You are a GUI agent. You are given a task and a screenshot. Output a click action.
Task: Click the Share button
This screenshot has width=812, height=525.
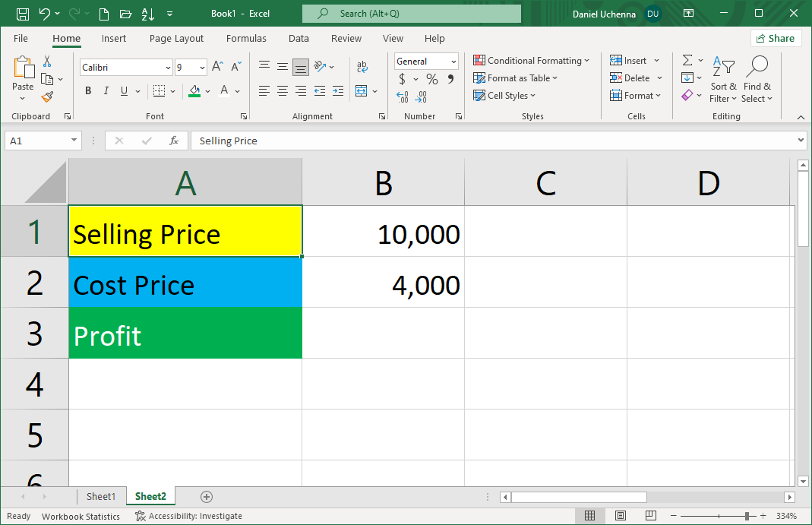[x=776, y=37]
